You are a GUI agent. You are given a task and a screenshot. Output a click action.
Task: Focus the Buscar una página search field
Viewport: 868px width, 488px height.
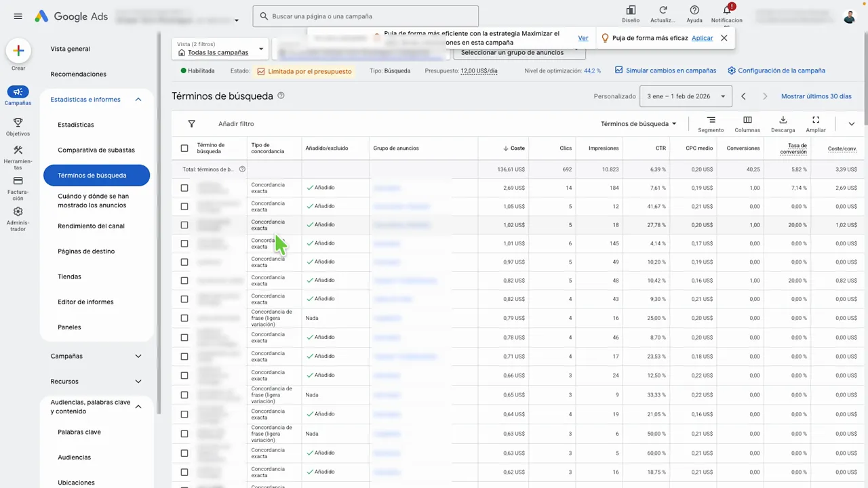point(366,16)
